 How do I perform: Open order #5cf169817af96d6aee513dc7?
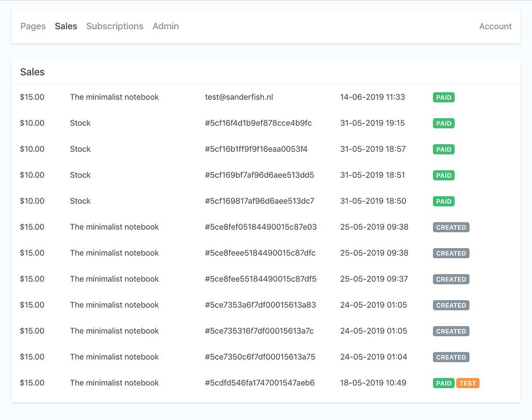(x=260, y=201)
